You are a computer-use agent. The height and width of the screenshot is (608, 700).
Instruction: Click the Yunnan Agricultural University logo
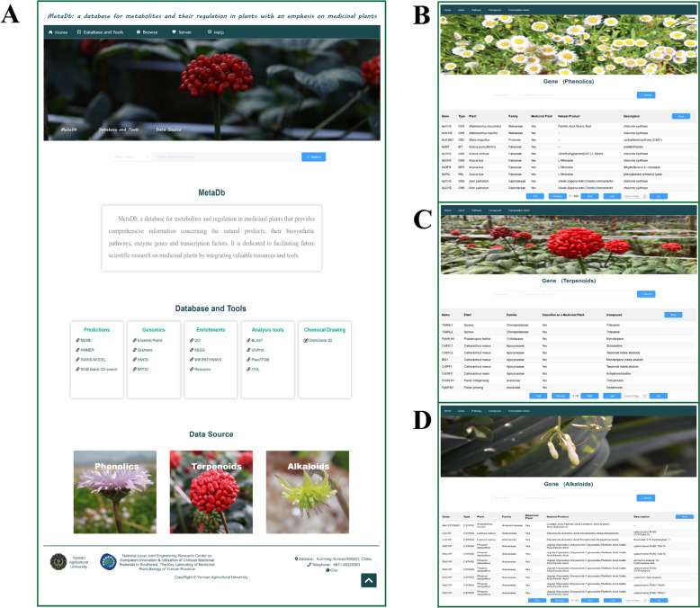tap(57, 562)
